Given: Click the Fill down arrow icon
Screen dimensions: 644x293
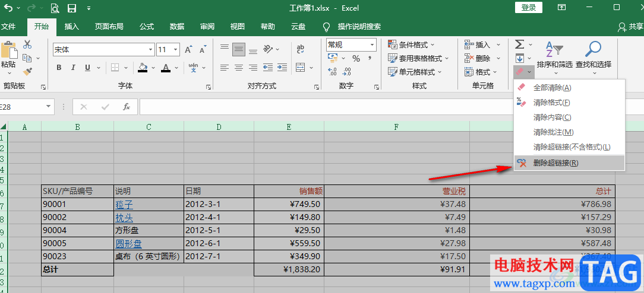Looking at the screenshot, I should click(x=520, y=58).
